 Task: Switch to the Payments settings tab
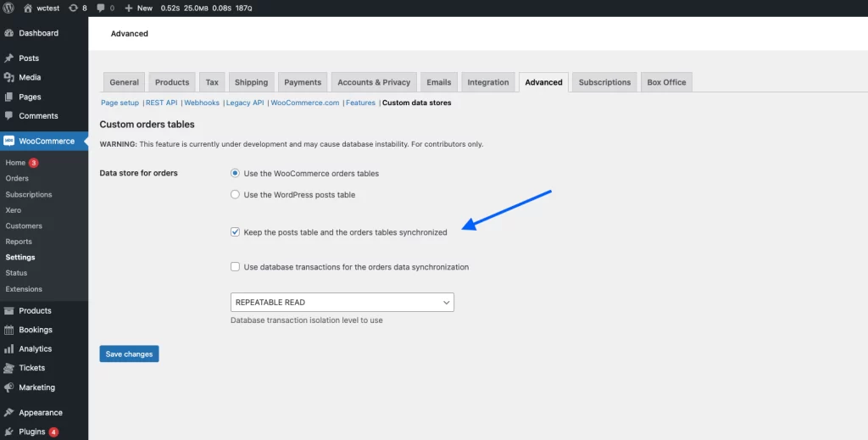(303, 82)
